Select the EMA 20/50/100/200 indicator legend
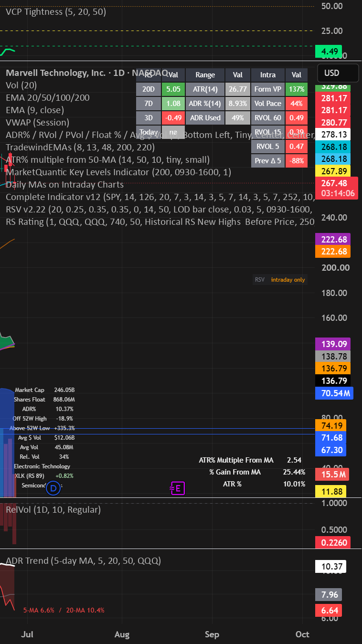 click(48, 98)
